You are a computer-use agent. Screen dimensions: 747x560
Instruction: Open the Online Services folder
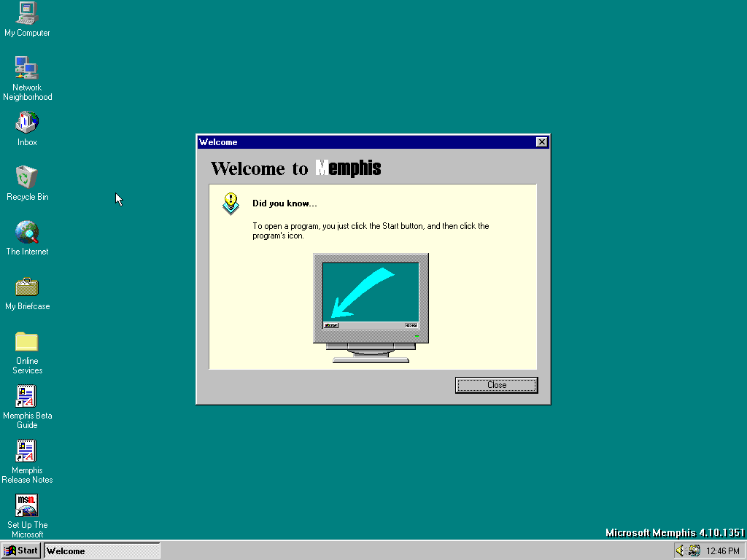27,341
